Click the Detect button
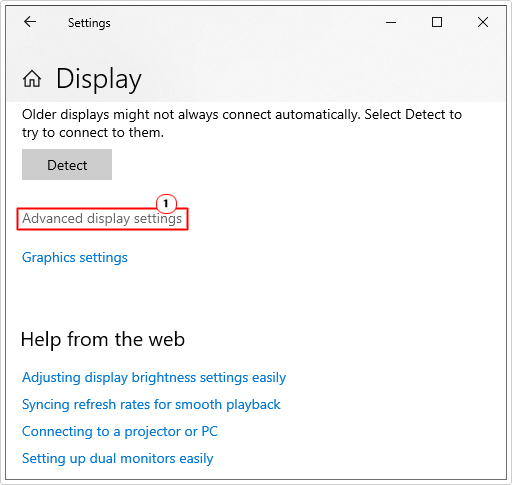Viewport: 512px width, 485px height. click(67, 165)
